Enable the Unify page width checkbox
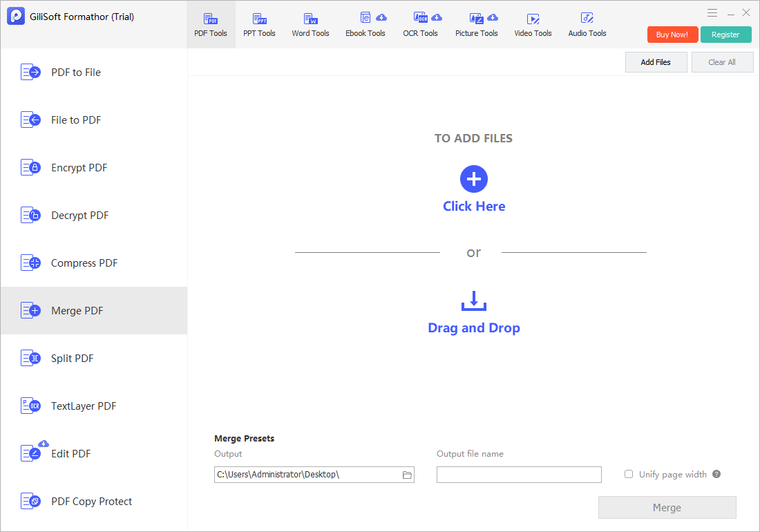The width and height of the screenshot is (760, 532). 629,474
